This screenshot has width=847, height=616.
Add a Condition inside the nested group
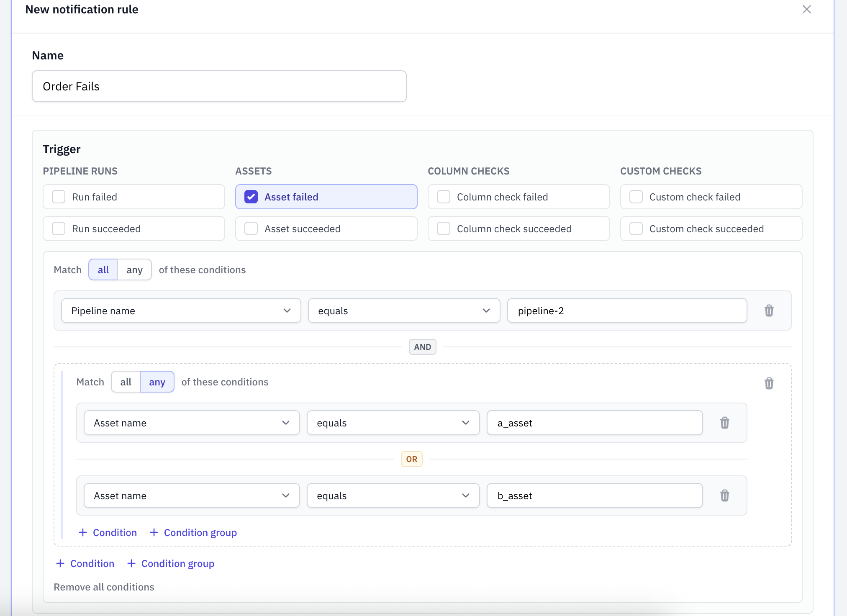coord(108,532)
